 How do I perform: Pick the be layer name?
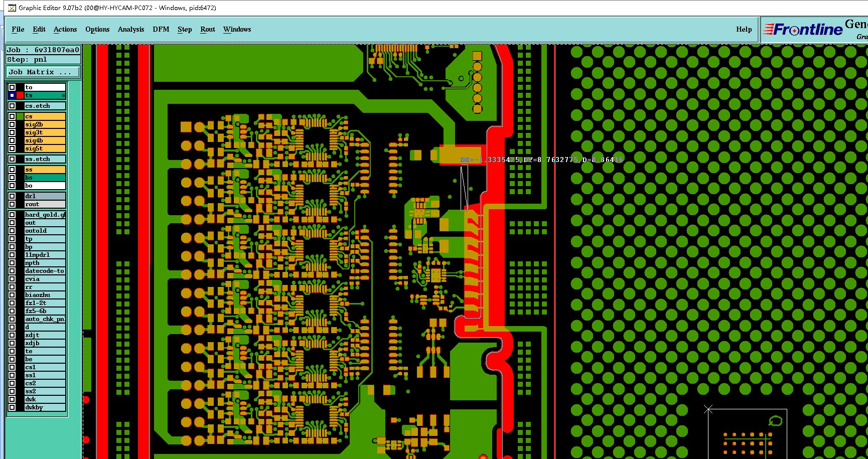coord(45,359)
